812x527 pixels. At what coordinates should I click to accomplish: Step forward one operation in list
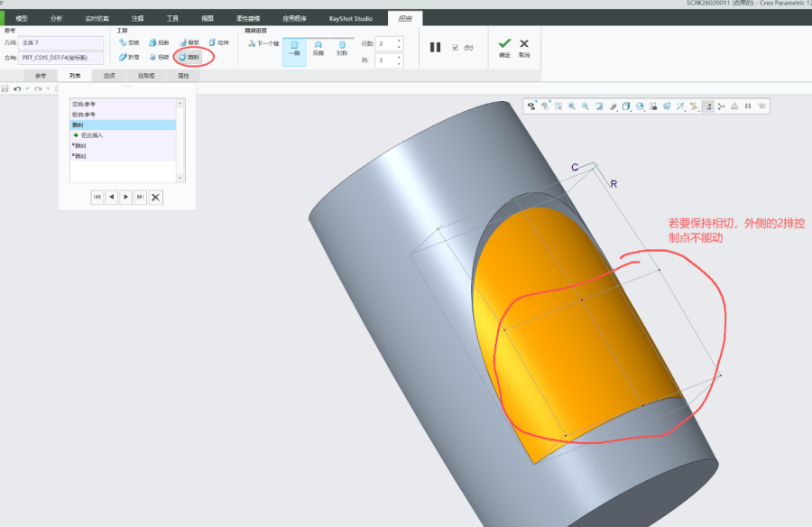tap(125, 197)
